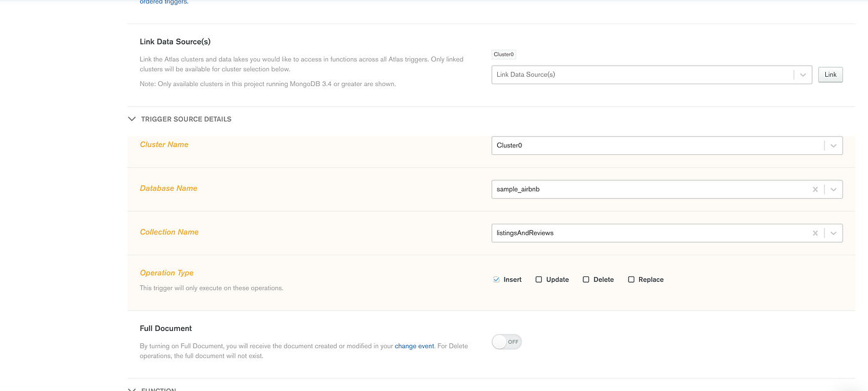The height and width of the screenshot is (391, 868).
Task: Click the Database Name dropdown arrow
Action: point(834,189)
